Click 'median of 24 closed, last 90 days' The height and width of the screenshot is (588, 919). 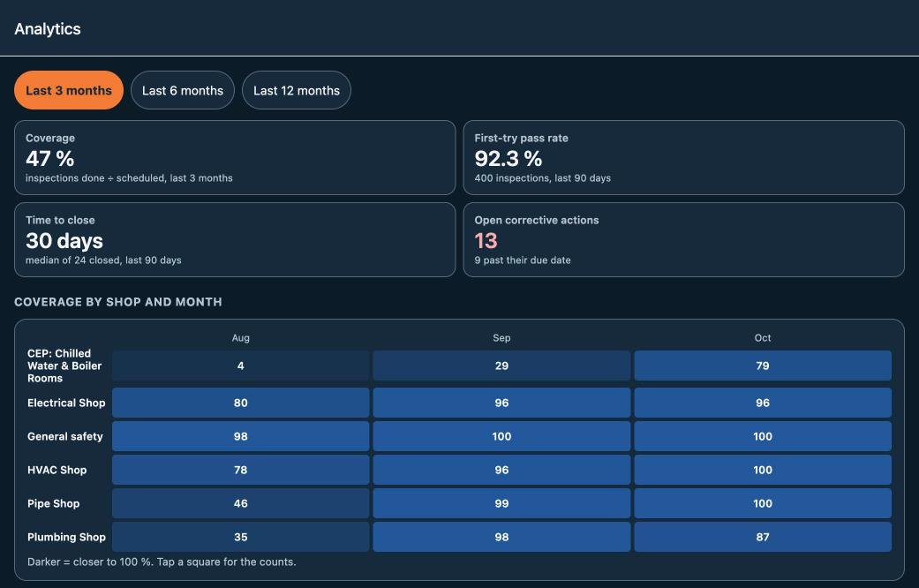(x=103, y=260)
